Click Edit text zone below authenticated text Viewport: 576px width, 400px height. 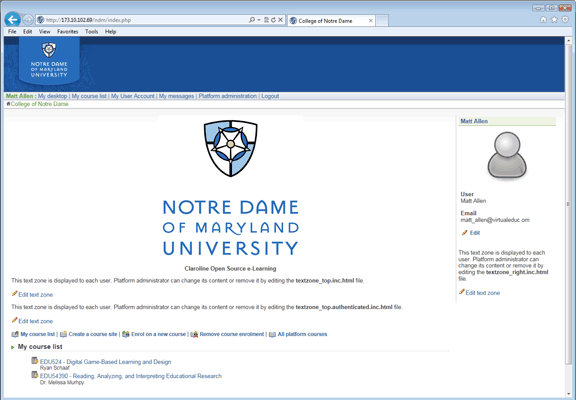(x=36, y=321)
